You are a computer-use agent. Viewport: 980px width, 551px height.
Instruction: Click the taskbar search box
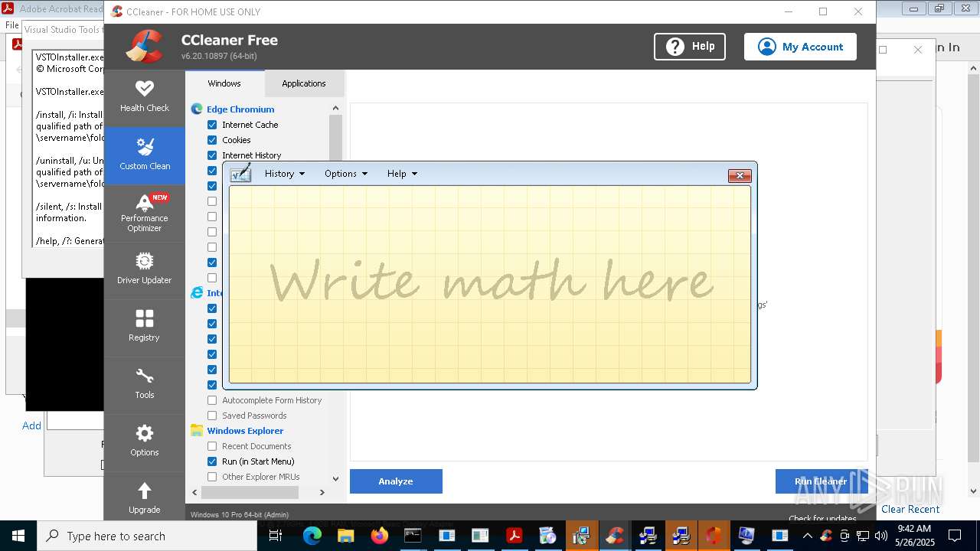pos(147,536)
